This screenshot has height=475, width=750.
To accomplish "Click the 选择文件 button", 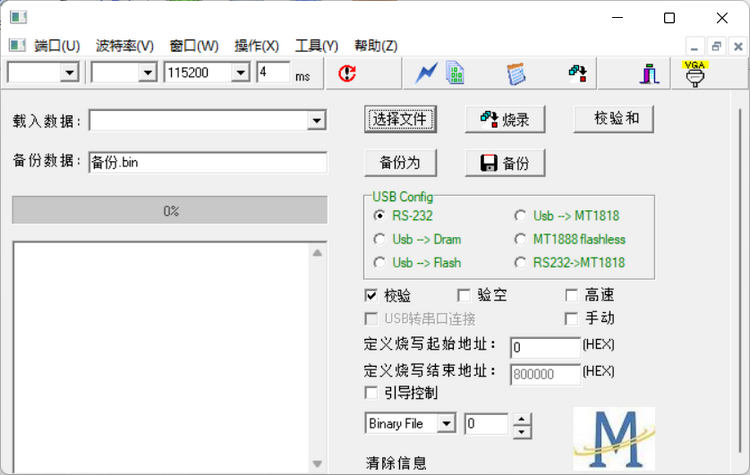I will pos(400,119).
